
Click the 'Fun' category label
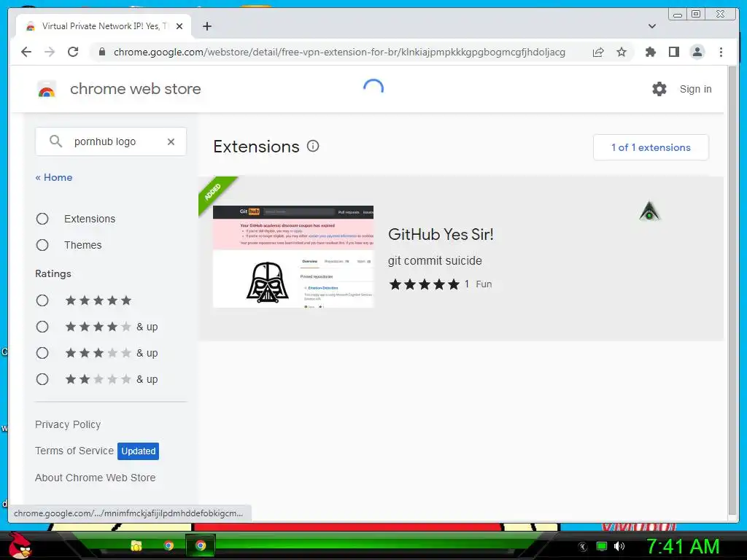[x=484, y=284]
